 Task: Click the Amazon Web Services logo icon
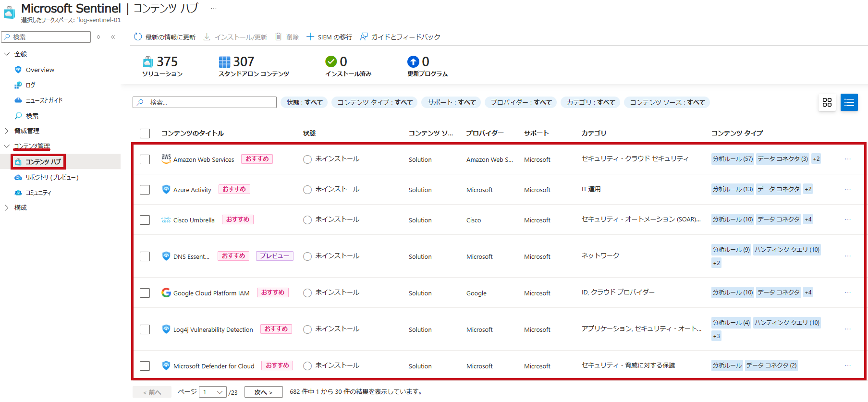pos(166,159)
